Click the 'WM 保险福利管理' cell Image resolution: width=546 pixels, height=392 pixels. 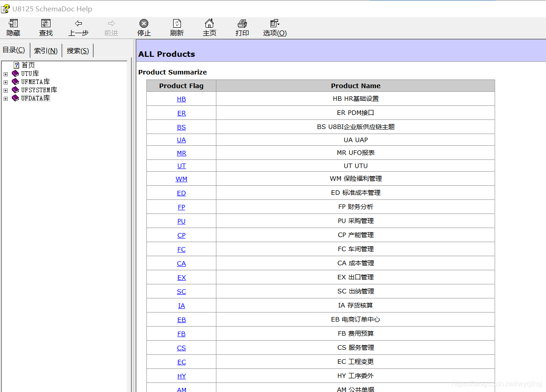(356, 179)
